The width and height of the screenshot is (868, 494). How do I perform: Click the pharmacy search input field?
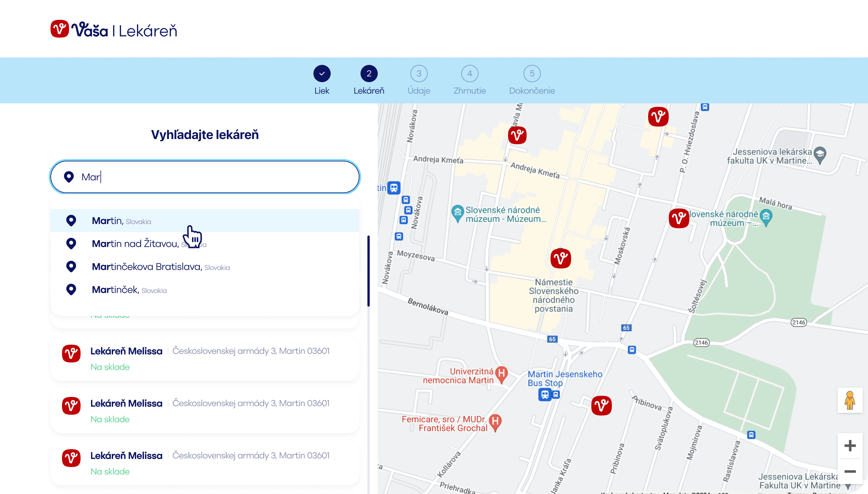pos(205,177)
